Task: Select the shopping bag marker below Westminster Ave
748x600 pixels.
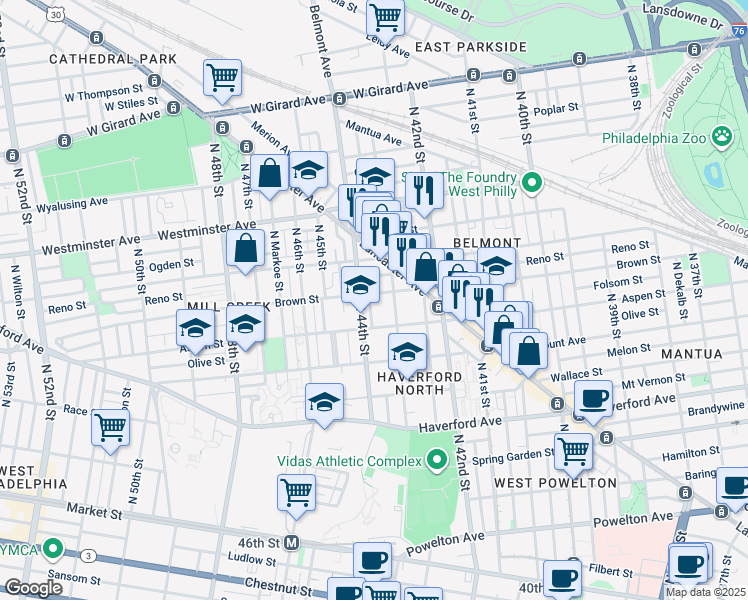Action: click(x=245, y=250)
